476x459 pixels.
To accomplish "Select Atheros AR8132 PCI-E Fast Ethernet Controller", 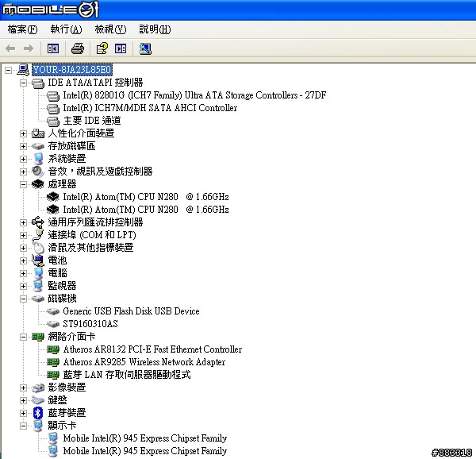I will coord(152,349).
